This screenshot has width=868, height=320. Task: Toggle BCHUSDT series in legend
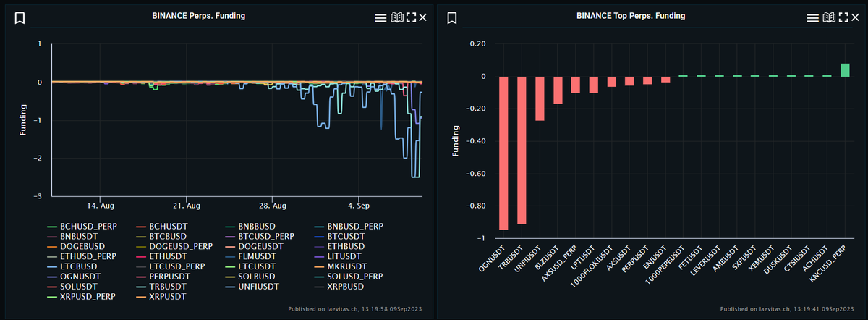click(162, 227)
